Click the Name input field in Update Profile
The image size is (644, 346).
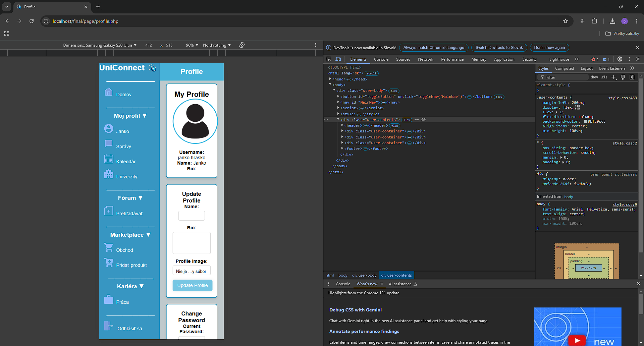pyautogui.click(x=192, y=216)
